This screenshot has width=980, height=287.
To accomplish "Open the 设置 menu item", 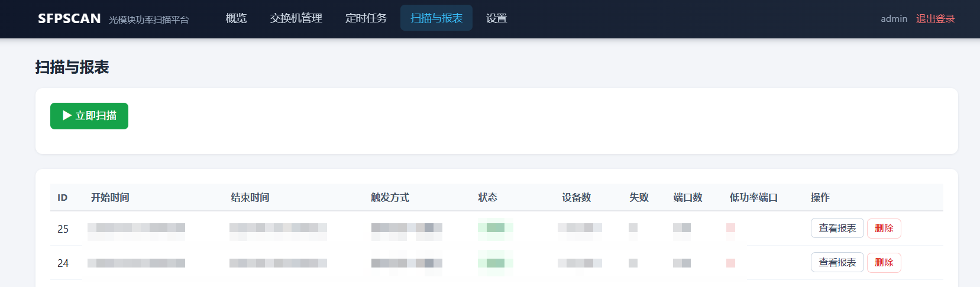I will (x=496, y=18).
